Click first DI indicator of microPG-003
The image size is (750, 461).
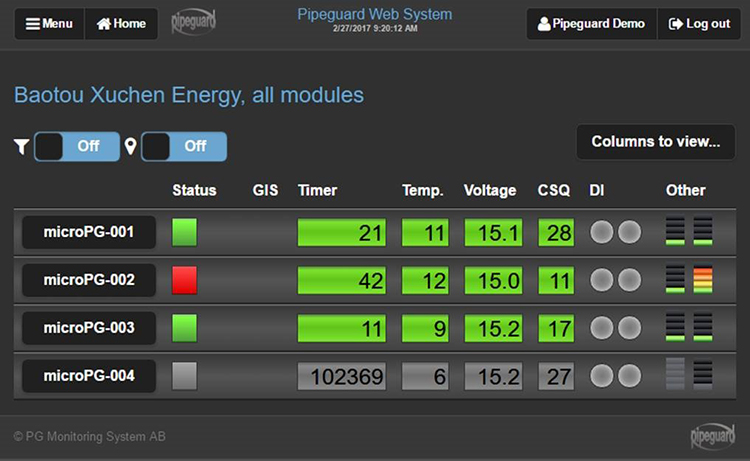(x=602, y=328)
